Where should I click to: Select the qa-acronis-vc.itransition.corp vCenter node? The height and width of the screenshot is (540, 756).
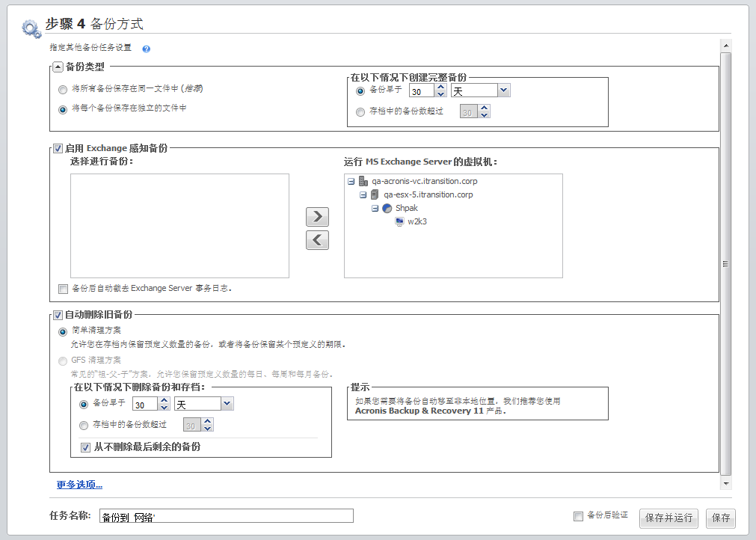pos(424,181)
